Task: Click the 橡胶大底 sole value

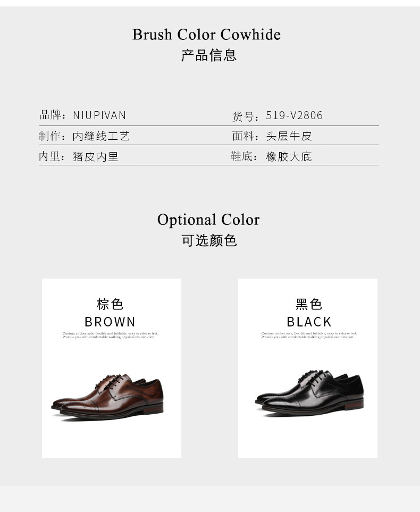Action: (289, 157)
